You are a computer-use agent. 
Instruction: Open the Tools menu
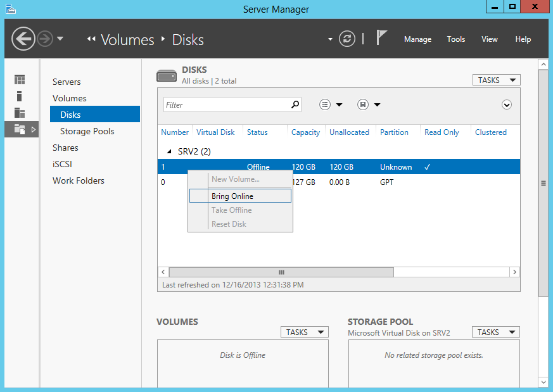(455, 39)
